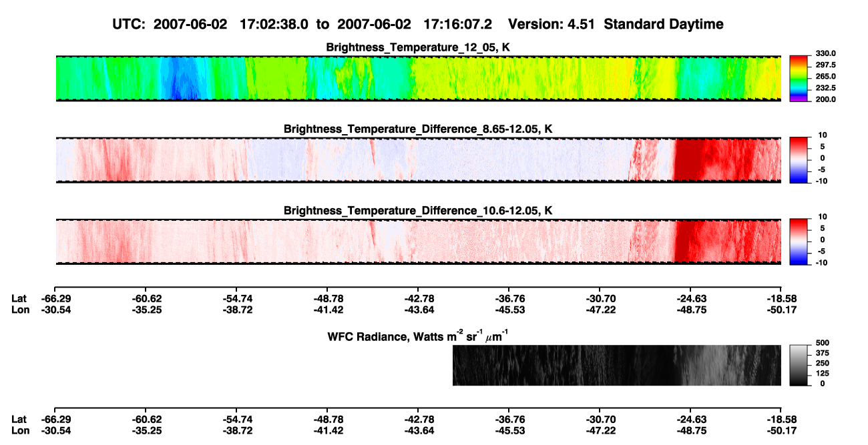Click the 500 label on WFC colorbar
This screenshot has width=868, height=445.
(823, 343)
